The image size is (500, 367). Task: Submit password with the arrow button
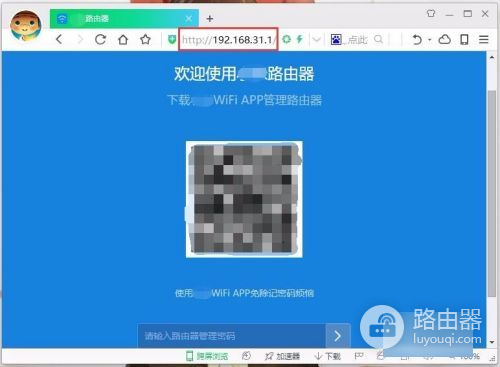(338, 336)
